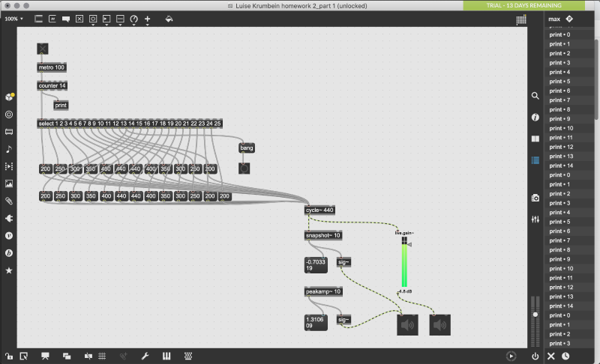Open the BEAP b icon in sidebar
The width and height of the screenshot is (600, 364).
tap(9, 253)
